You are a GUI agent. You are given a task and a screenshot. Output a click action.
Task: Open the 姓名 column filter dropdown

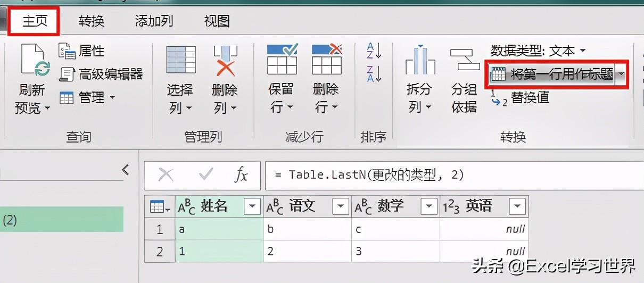click(251, 206)
